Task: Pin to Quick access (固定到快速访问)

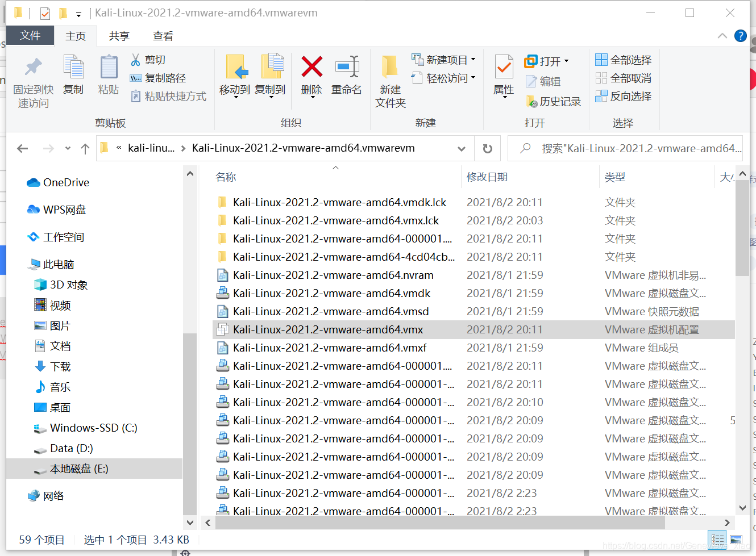Action: tap(34, 82)
